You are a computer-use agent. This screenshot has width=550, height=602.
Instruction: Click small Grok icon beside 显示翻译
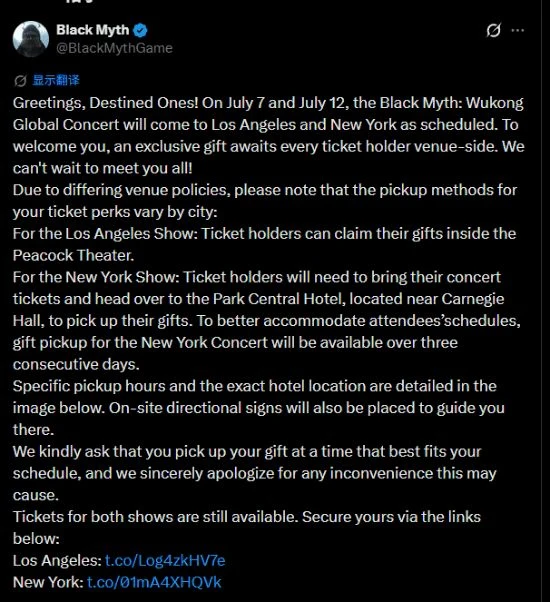coord(20,81)
